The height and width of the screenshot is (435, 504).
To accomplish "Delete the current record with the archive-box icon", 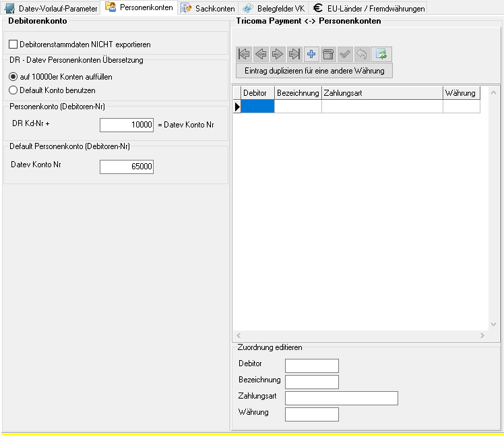I will coord(328,55).
